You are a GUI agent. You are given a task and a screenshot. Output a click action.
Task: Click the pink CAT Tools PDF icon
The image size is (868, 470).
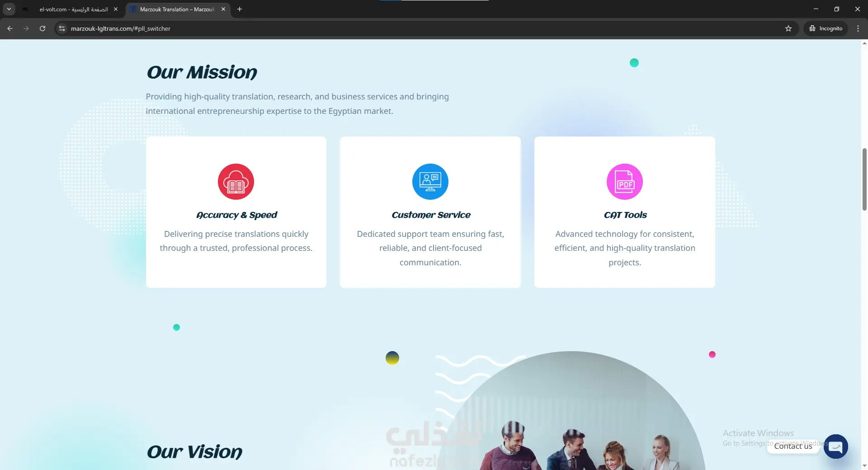pos(625,182)
